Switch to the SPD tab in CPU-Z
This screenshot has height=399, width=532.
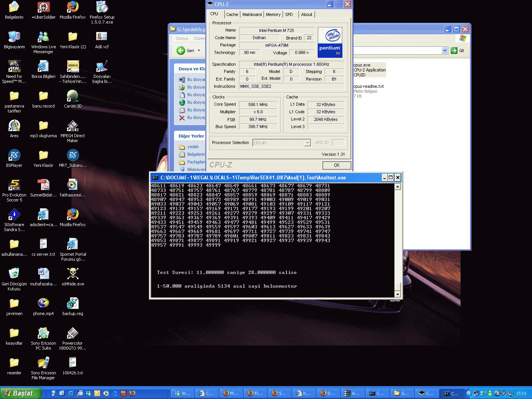point(289,14)
